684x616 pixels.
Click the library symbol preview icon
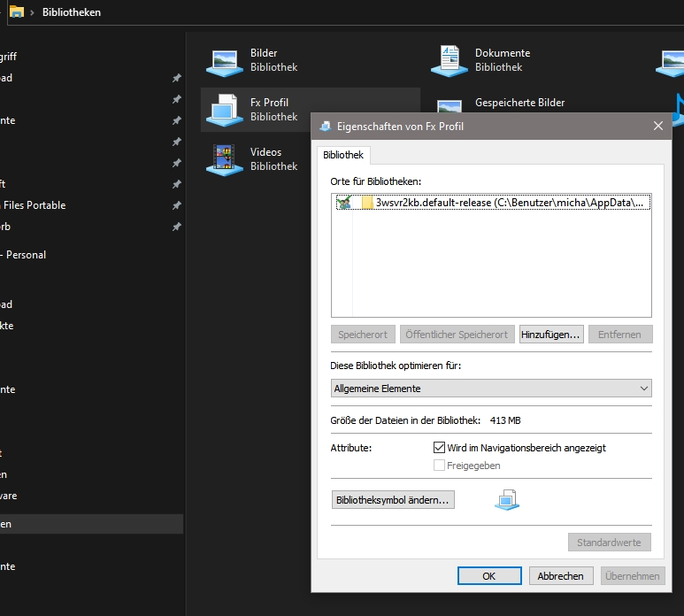[x=507, y=500]
